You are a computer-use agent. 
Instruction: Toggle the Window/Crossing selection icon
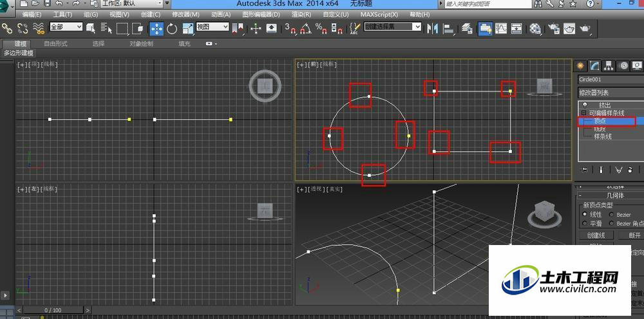tap(138, 28)
